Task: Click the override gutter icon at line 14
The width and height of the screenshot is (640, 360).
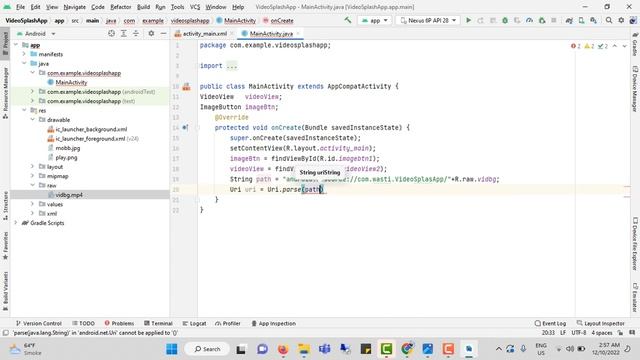Action: pos(185,127)
